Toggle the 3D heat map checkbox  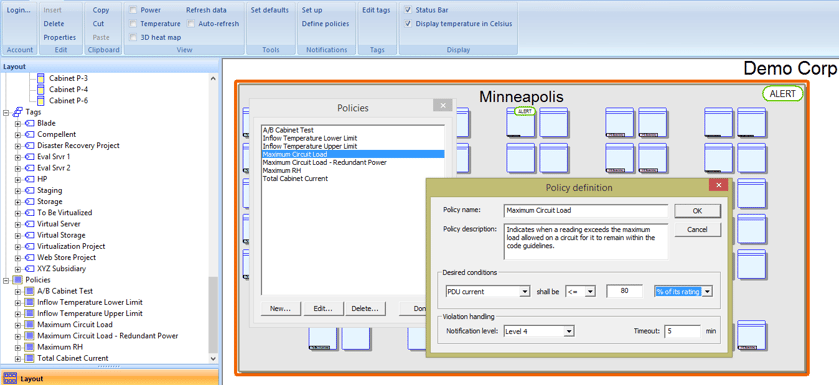coord(133,37)
